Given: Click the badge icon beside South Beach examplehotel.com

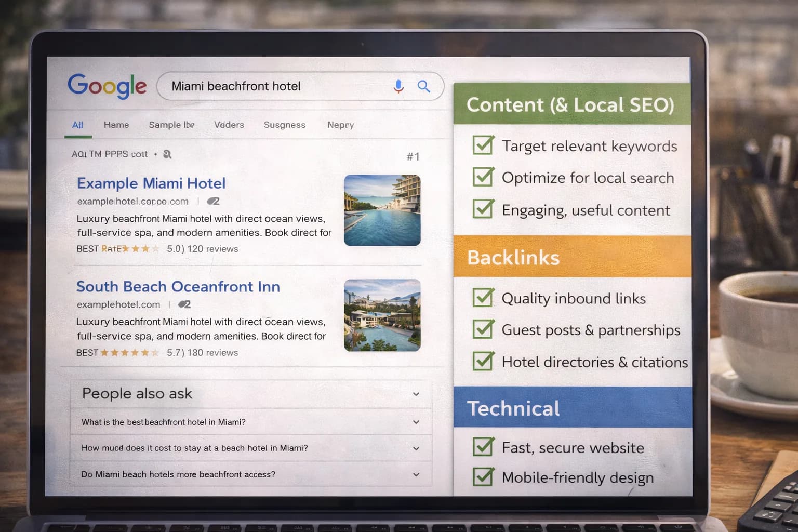Looking at the screenshot, I should tap(184, 304).
